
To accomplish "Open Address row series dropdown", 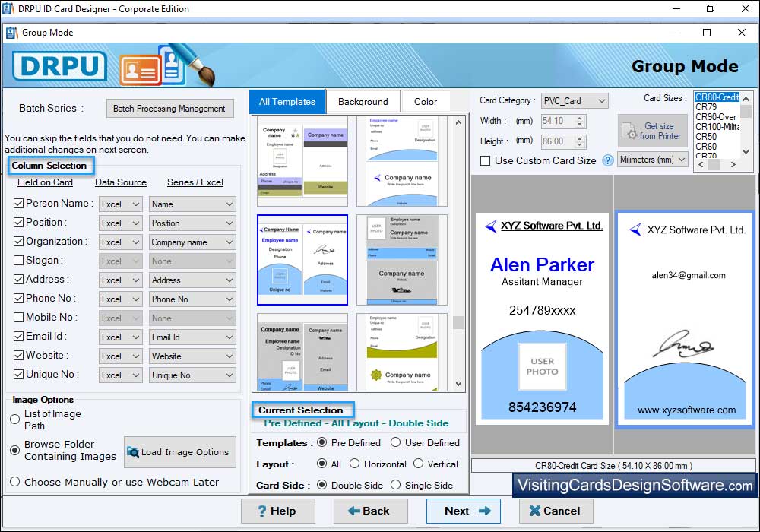I will [x=192, y=280].
